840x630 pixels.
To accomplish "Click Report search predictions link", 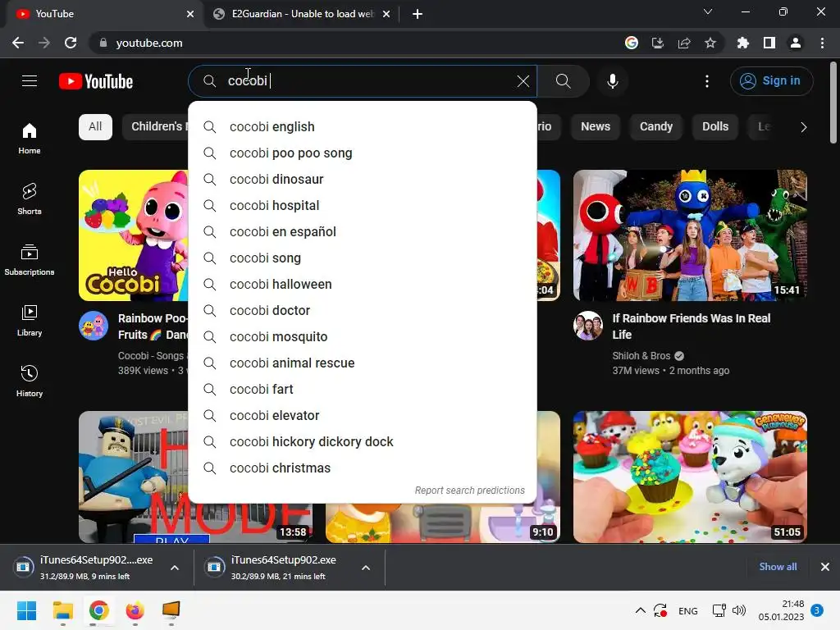I will coord(470,491).
